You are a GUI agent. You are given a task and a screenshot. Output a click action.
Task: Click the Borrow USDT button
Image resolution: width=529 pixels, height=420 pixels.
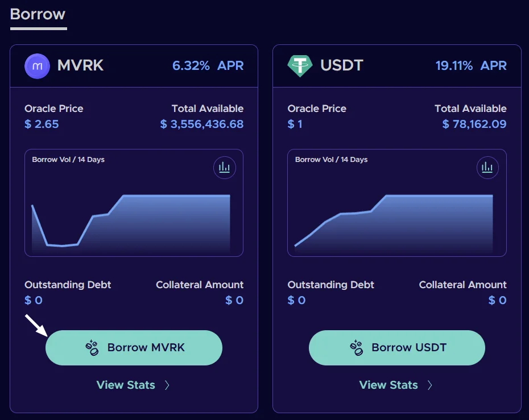pyautogui.click(x=397, y=347)
